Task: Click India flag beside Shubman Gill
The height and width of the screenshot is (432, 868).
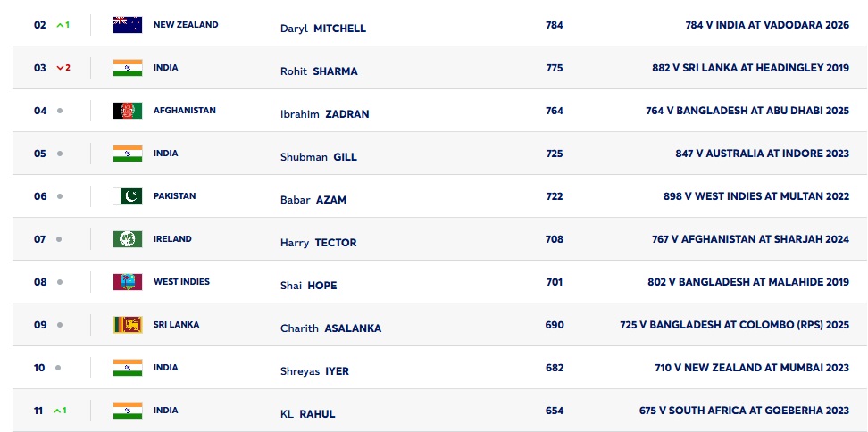Action: pos(127,154)
